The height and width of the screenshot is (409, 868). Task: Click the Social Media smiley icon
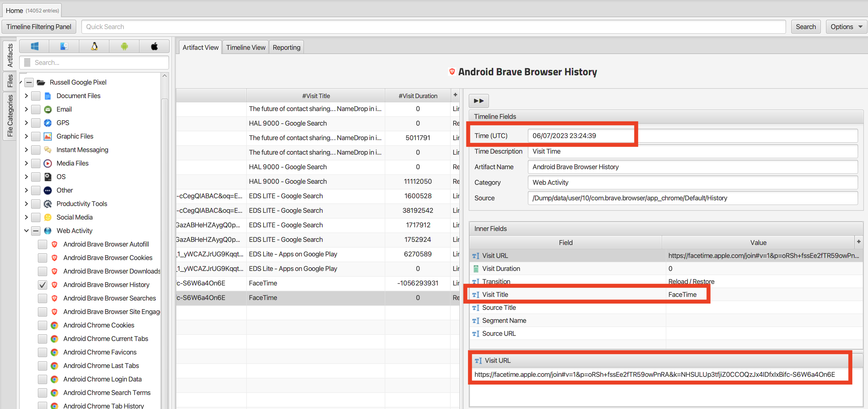click(x=48, y=217)
